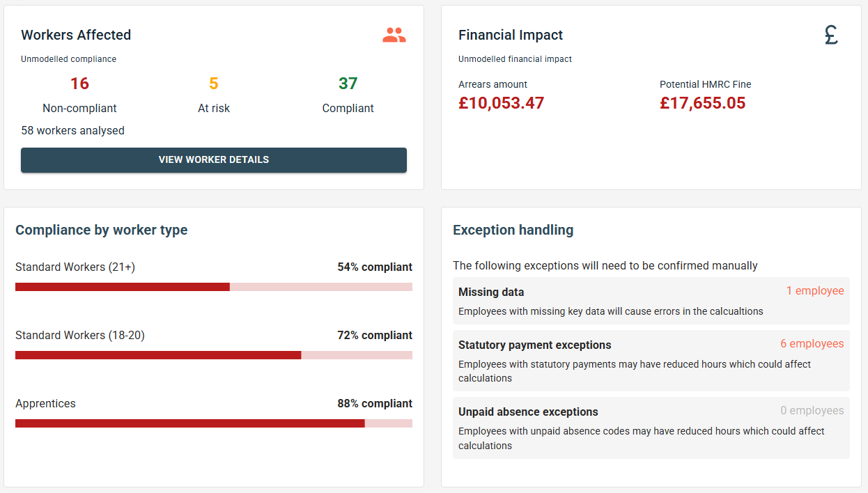Screen dimensions: 868x493
Task: Click the Standard Workers (21+) progress bar
Action: coord(213,285)
